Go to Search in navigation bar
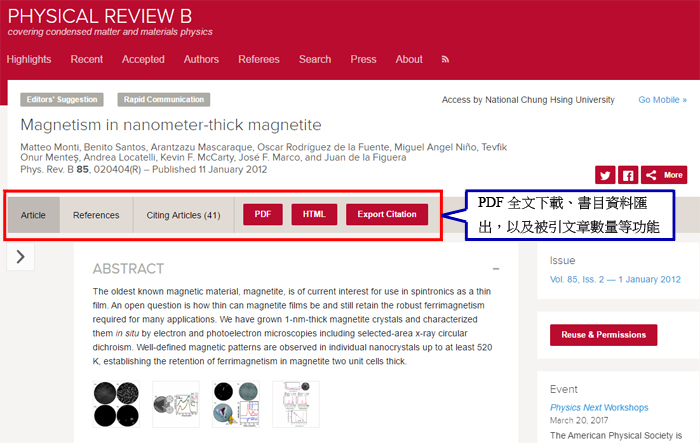The height and width of the screenshot is (443, 700). click(314, 59)
